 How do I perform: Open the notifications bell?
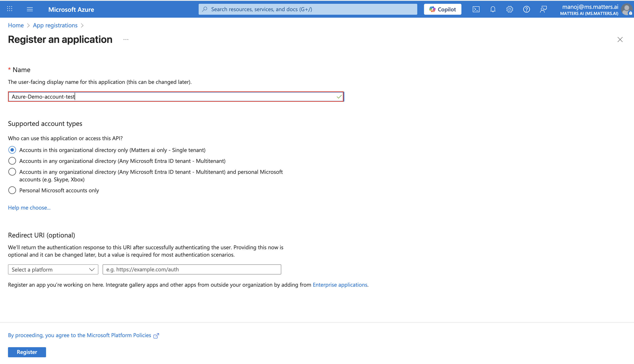coord(493,9)
